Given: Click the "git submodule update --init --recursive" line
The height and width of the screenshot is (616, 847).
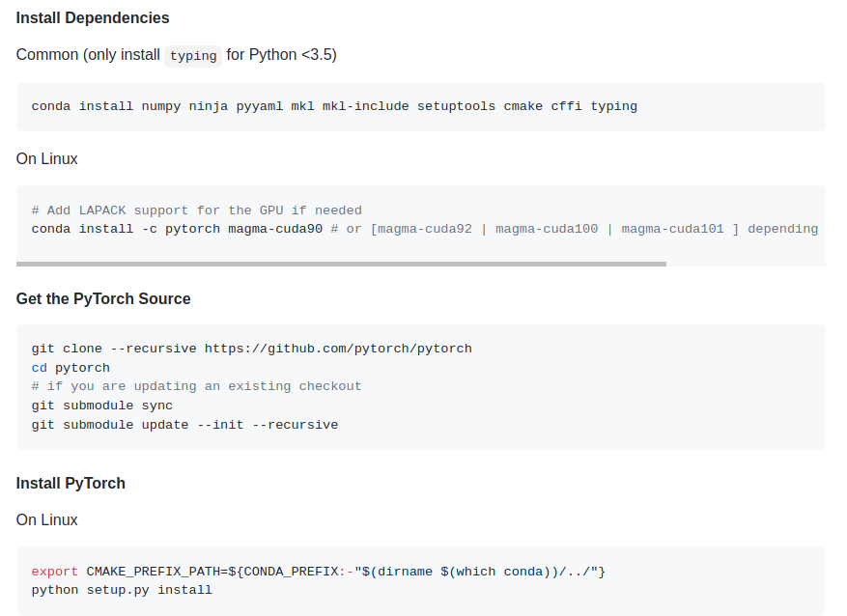Looking at the screenshot, I should click(x=184, y=425).
